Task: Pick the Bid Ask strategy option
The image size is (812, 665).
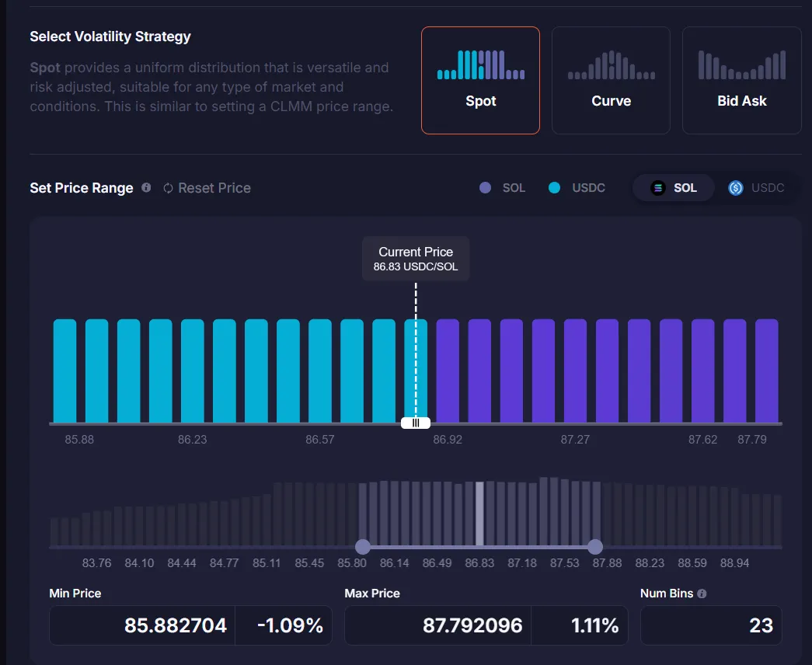Action: (x=741, y=81)
